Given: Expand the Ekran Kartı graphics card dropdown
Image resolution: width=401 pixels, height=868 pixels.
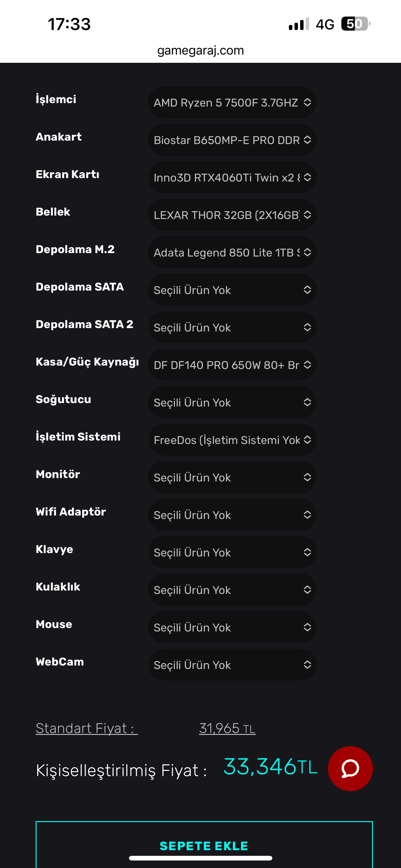Looking at the screenshot, I should point(232,177).
